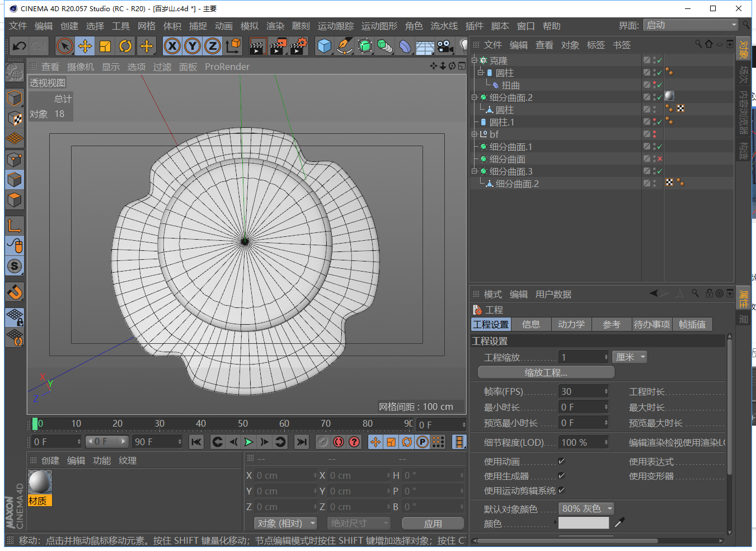Collapse the 克隆 object tree

point(475,60)
